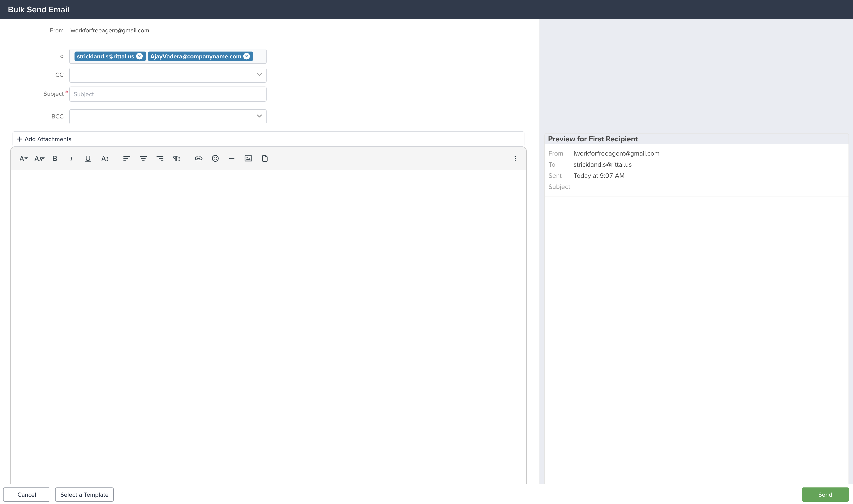
Task: Open more text formatting options
Action: [105, 159]
